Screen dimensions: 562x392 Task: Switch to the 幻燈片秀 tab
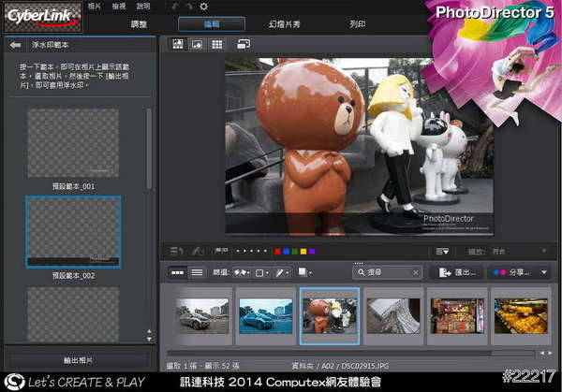pos(287,23)
